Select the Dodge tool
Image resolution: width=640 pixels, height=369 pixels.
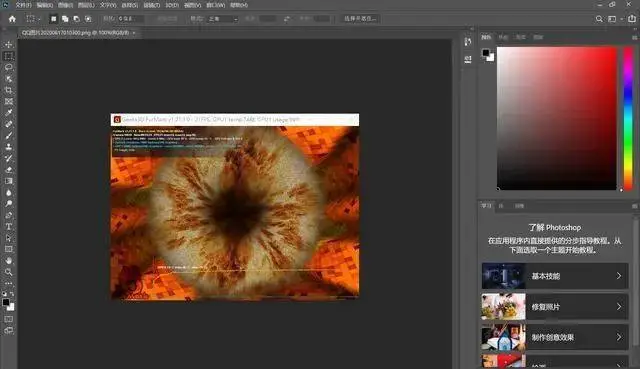pyautogui.click(x=9, y=203)
